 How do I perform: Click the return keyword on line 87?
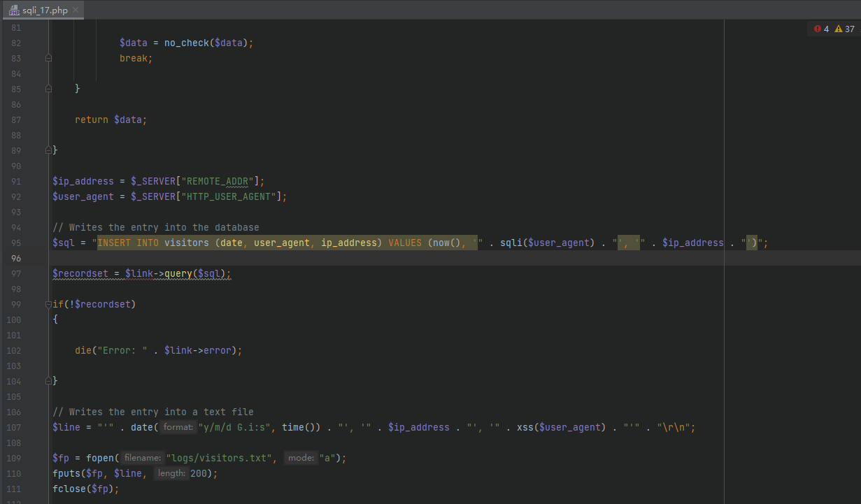point(92,120)
